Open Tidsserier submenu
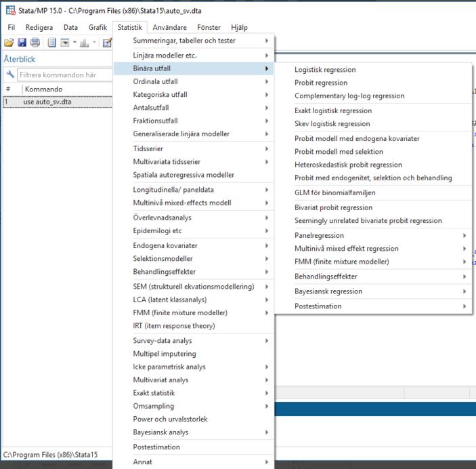 (194, 148)
